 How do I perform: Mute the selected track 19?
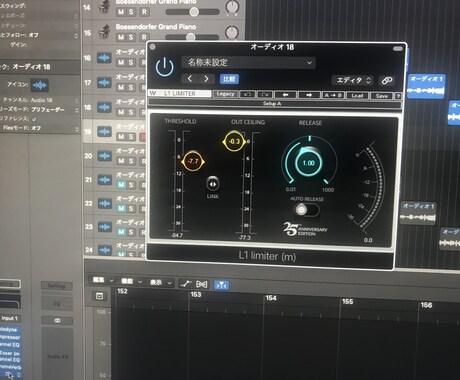pos(121,137)
